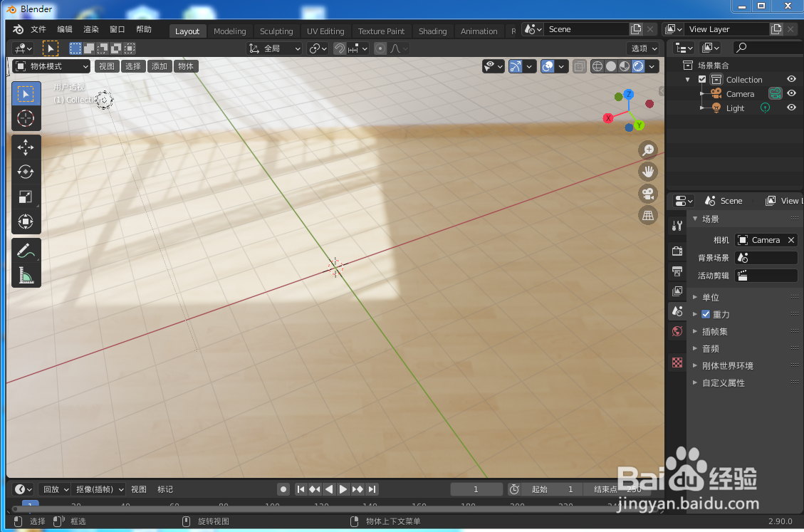Screen dimensions: 804x532
Task: Click the hand pan view button
Action: [648, 172]
